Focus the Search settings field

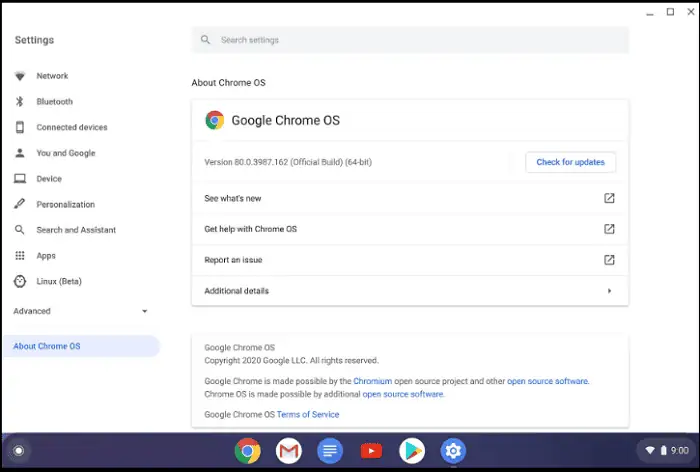coord(410,40)
